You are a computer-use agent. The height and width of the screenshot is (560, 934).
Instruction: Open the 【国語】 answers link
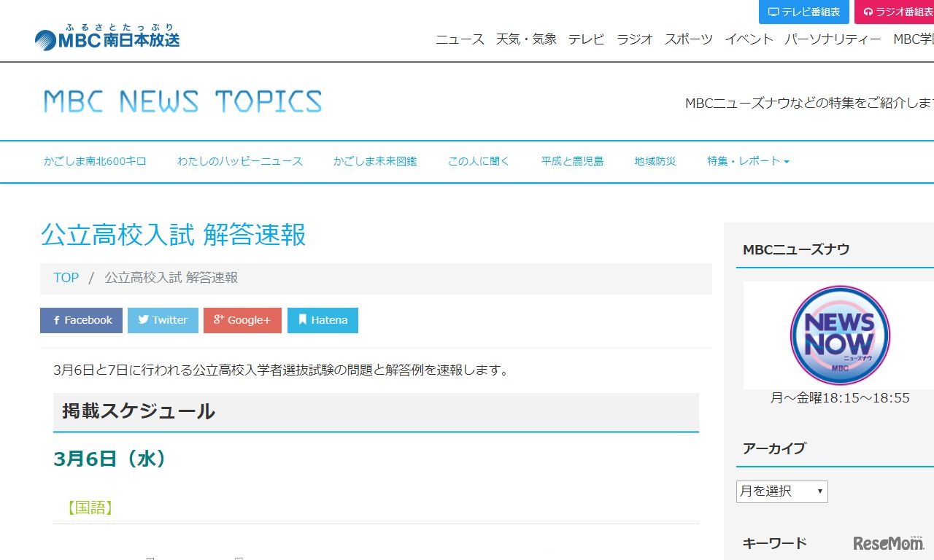point(90,507)
